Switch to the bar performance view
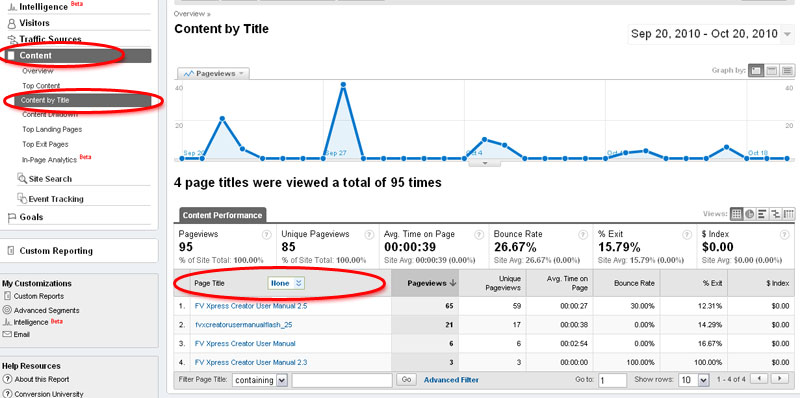 point(763,214)
